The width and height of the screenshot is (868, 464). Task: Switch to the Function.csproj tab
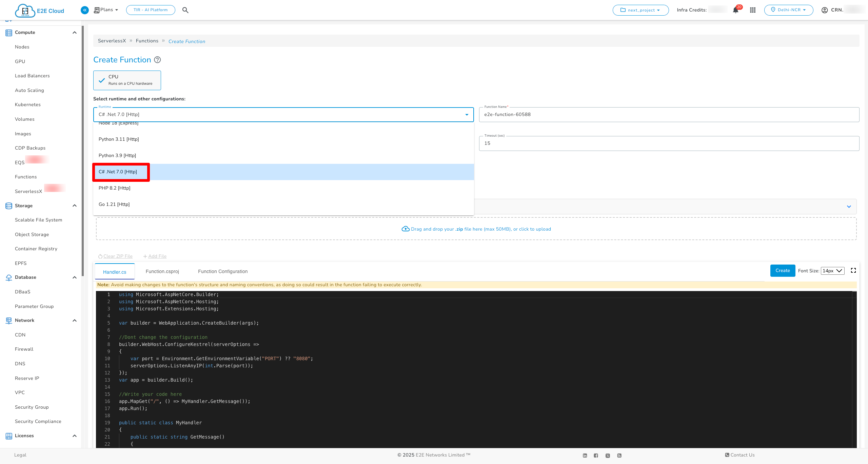(x=162, y=271)
